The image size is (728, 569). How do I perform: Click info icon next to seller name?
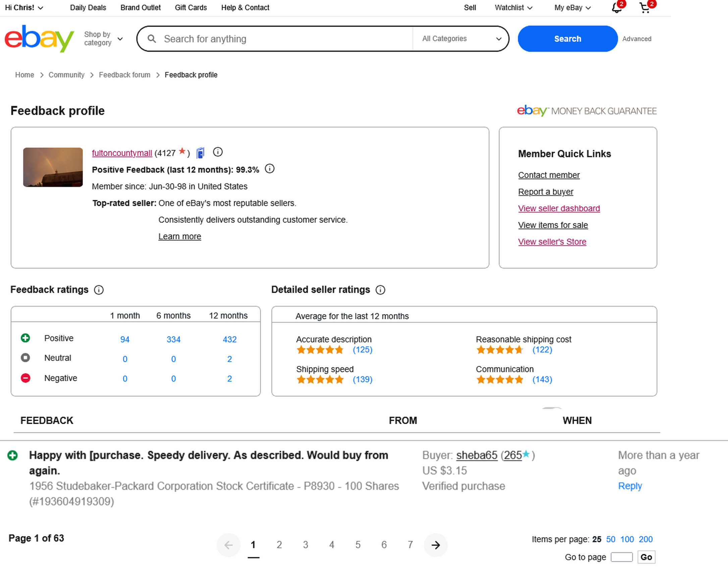pos(218,152)
